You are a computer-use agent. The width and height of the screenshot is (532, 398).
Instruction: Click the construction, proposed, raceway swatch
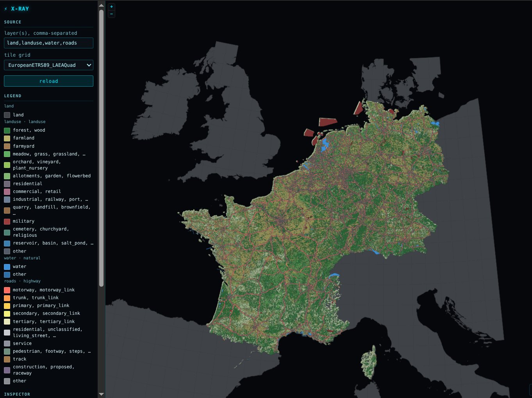click(x=7, y=370)
